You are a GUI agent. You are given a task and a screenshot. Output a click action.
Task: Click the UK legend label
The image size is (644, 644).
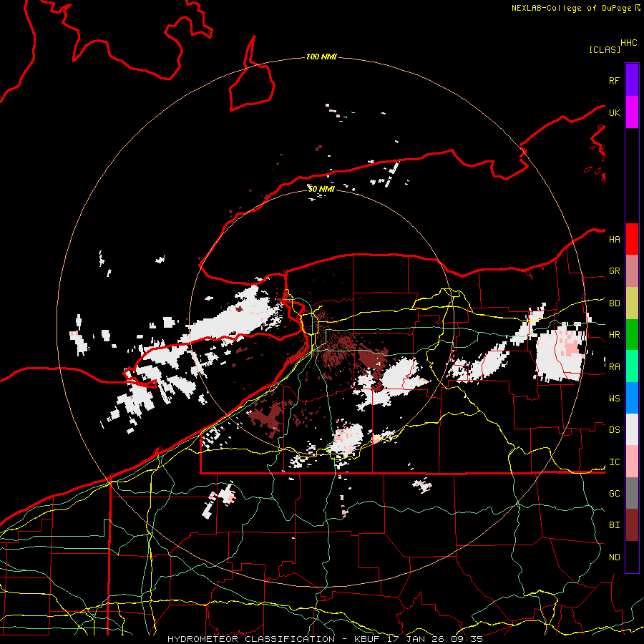614,112
